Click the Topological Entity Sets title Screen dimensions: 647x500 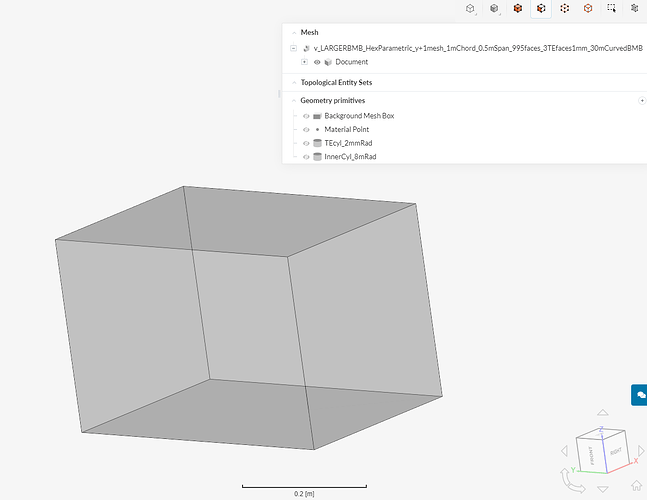click(336, 83)
